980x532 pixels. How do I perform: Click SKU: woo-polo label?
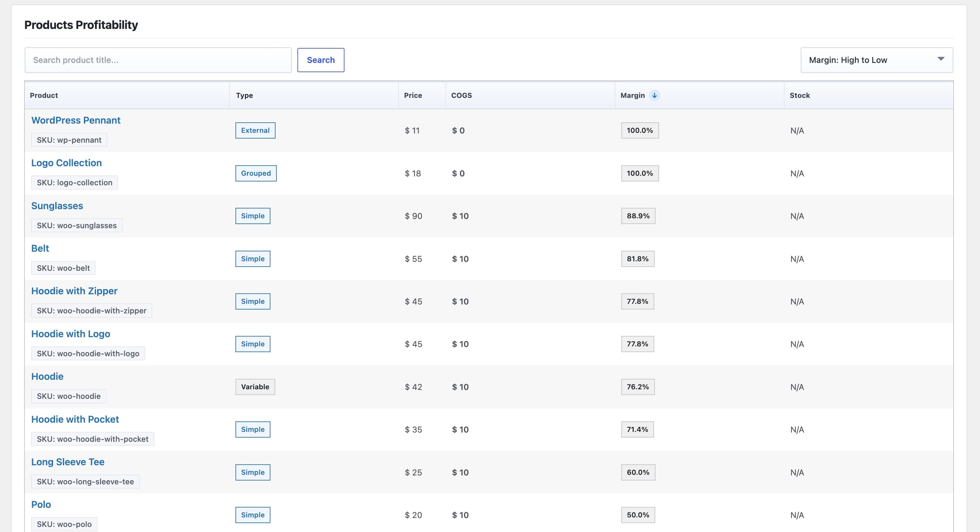64,524
